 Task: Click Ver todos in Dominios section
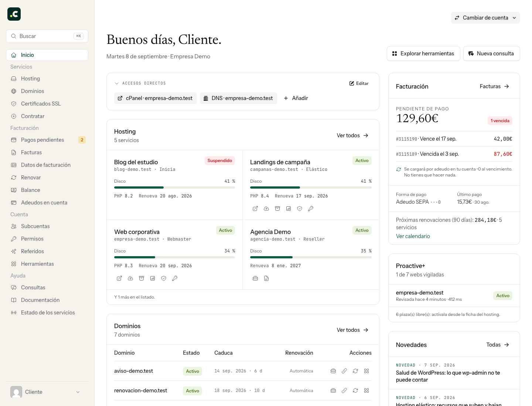(352, 330)
